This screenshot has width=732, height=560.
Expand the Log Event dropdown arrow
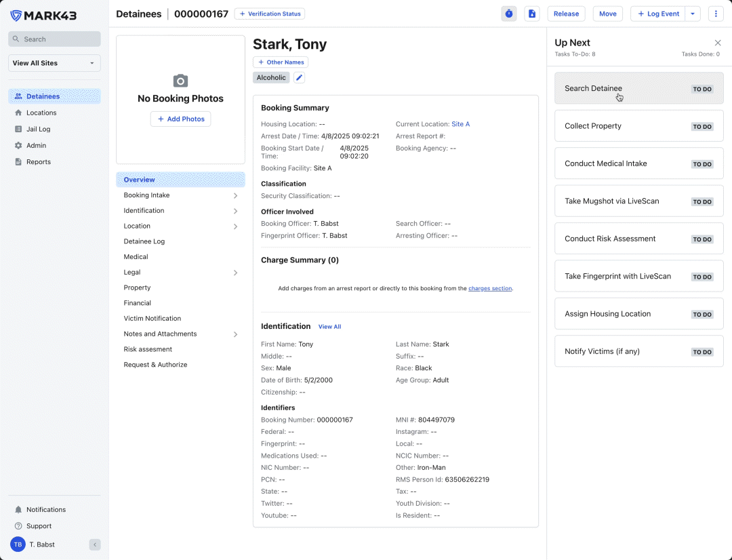[x=692, y=14]
